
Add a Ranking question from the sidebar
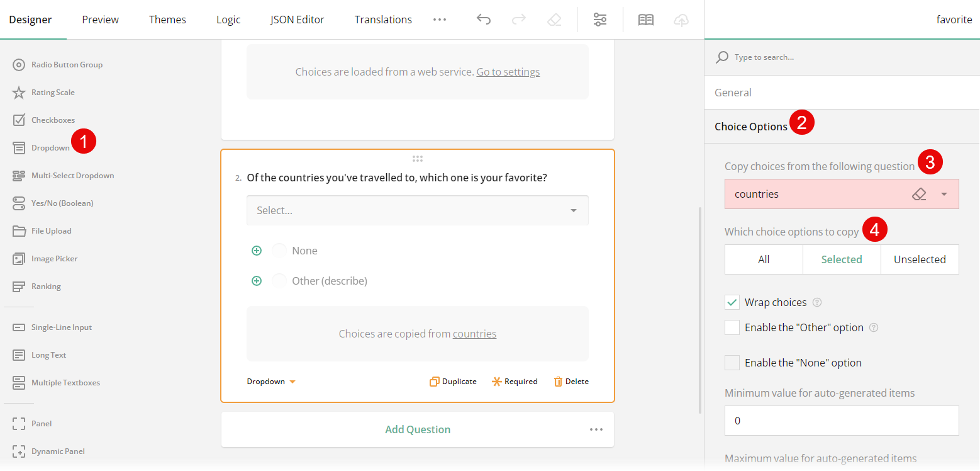[x=45, y=286]
